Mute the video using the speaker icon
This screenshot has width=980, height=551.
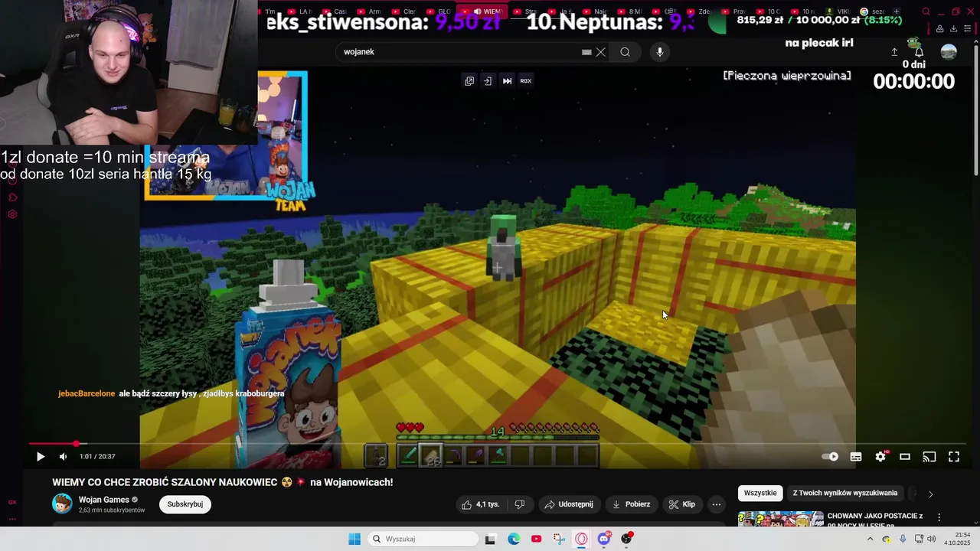coord(63,457)
